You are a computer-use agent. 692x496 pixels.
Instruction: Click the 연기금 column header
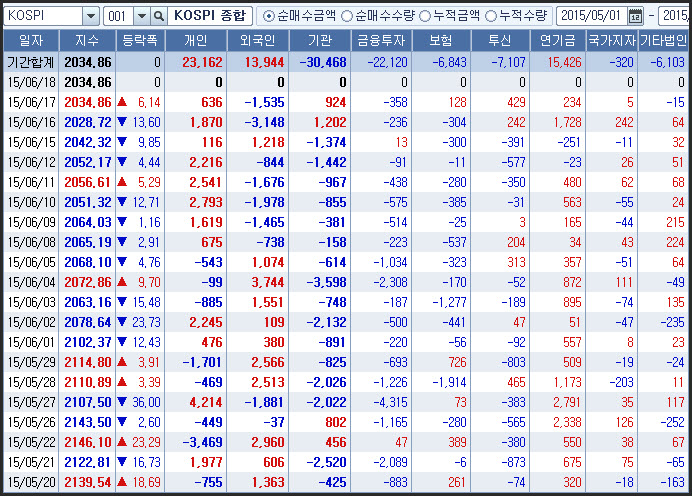(x=558, y=41)
